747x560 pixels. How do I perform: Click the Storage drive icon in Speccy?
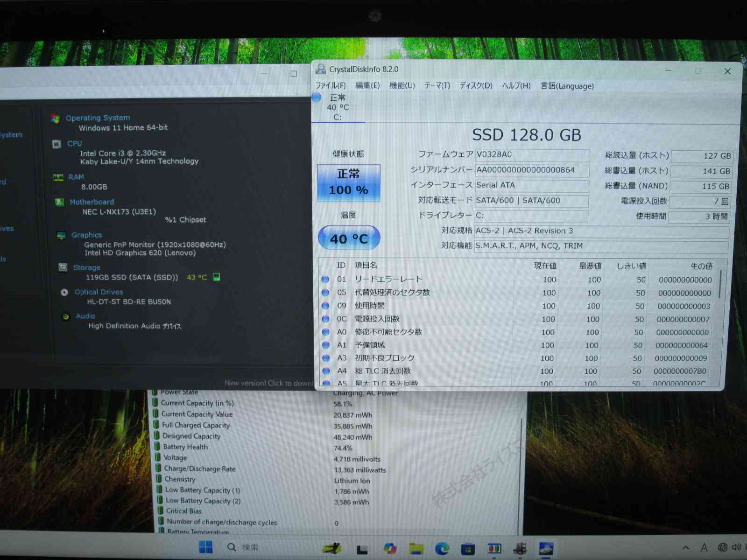pos(63,267)
